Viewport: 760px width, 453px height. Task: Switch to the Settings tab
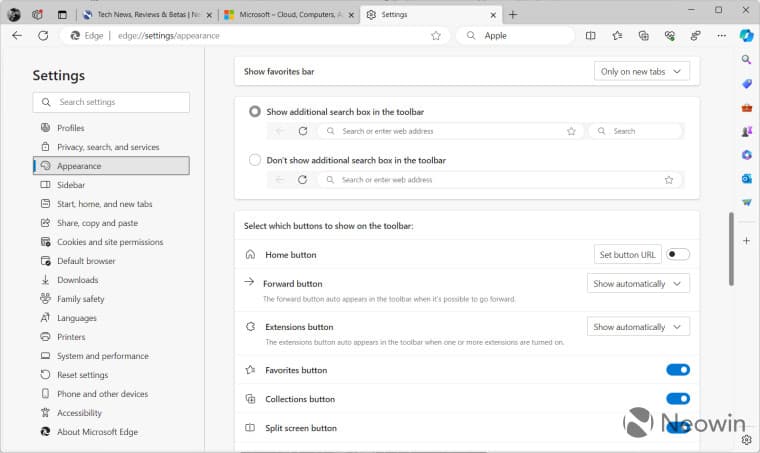coord(431,15)
